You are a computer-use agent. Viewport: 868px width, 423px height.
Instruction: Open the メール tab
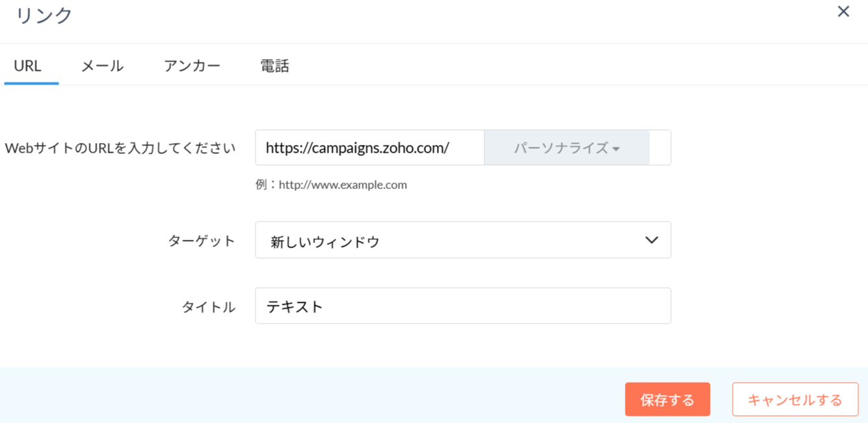tap(102, 66)
